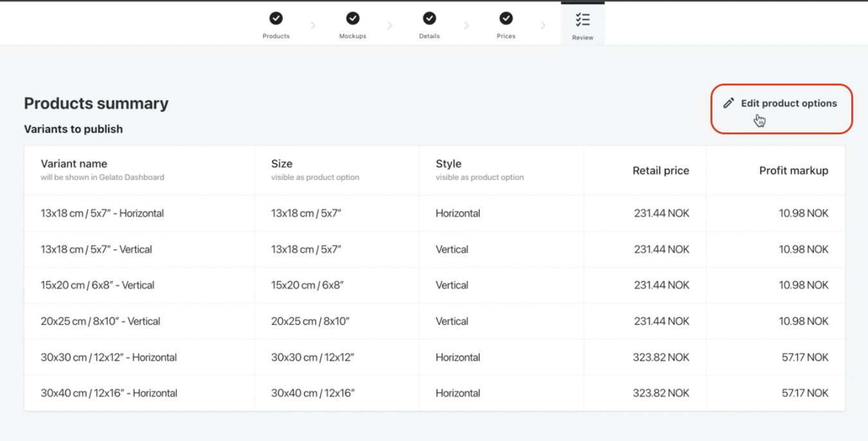This screenshot has height=441, width=868.
Task: Click Style cell in the 30x30 cm row
Action: 458,357
